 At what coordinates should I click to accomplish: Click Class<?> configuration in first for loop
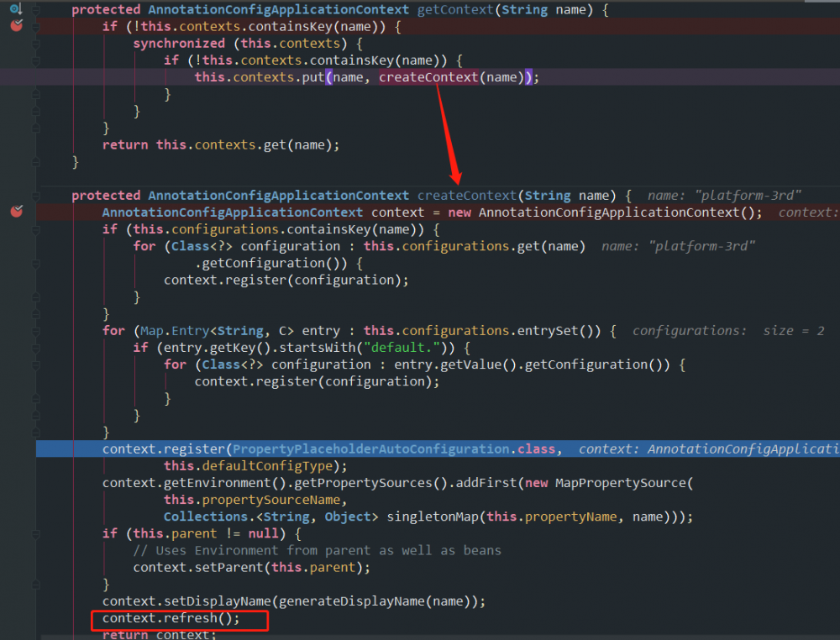(x=255, y=246)
